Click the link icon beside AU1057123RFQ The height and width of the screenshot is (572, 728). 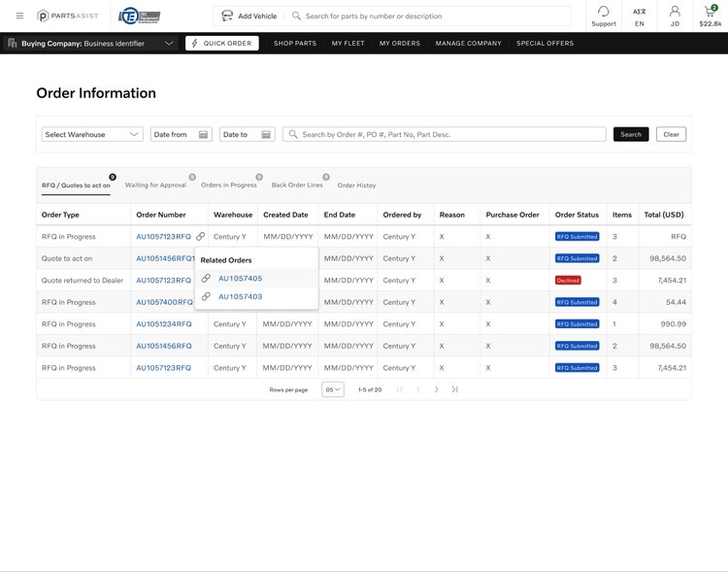tap(200, 237)
